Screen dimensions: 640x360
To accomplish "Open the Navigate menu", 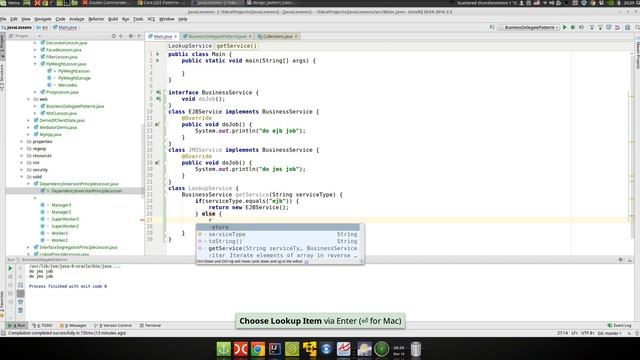I will click(x=42, y=19).
